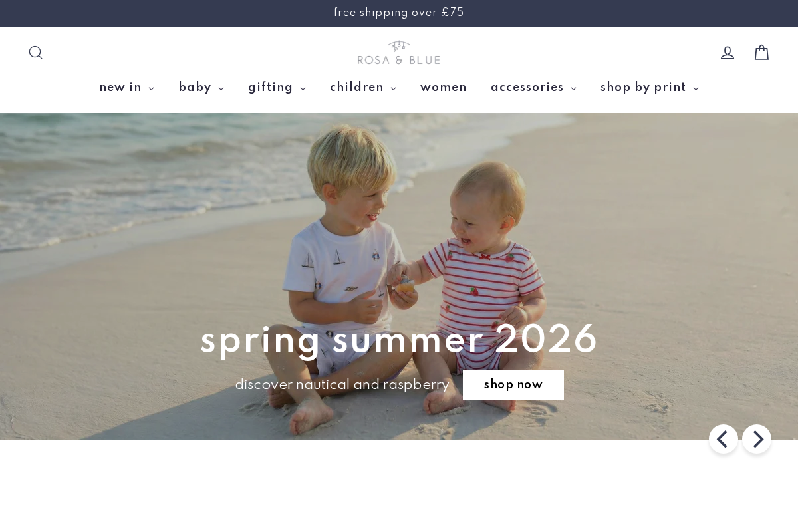The height and width of the screenshot is (532, 798).
Task: Open the search magnifier icon
Action: 36,53
